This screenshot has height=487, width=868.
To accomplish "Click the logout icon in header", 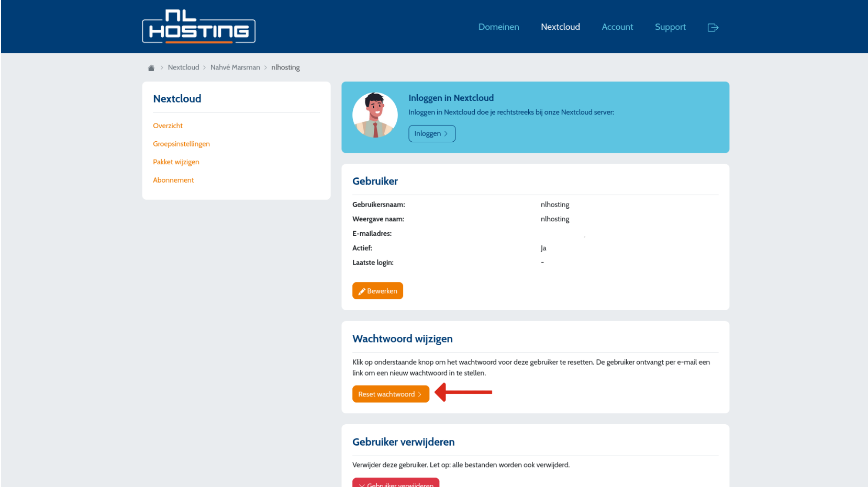I will point(713,27).
